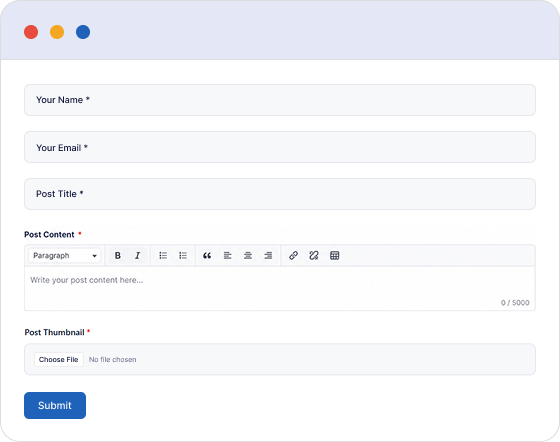
Task: Insert a numbered list
Action: tap(183, 256)
